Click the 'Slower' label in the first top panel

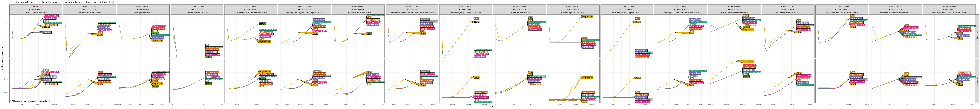pyautogui.click(x=48, y=32)
